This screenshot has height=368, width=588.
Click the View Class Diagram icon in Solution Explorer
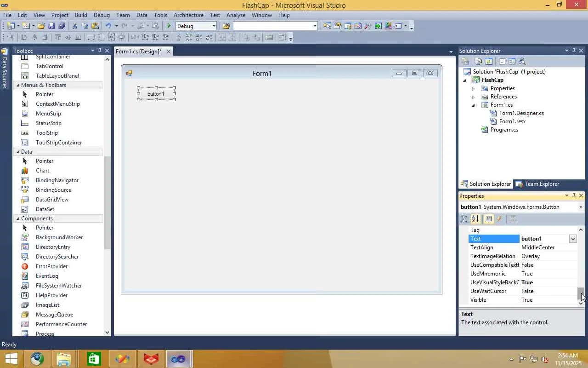coord(522,61)
